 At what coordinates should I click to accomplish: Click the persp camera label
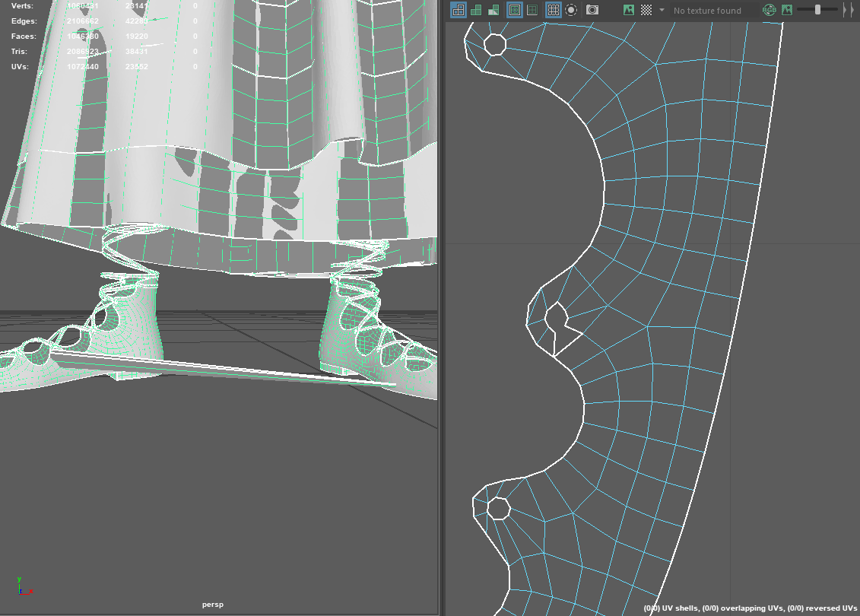(x=212, y=605)
